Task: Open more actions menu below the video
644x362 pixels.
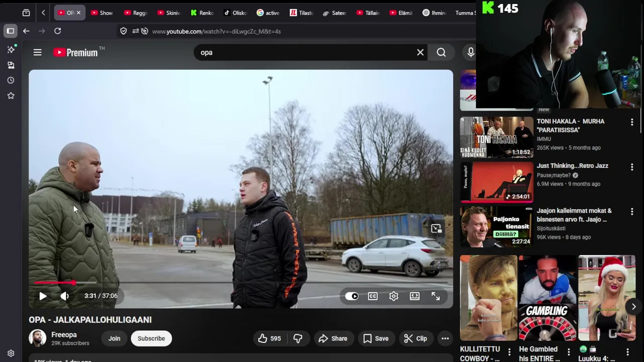Action: (445, 338)
